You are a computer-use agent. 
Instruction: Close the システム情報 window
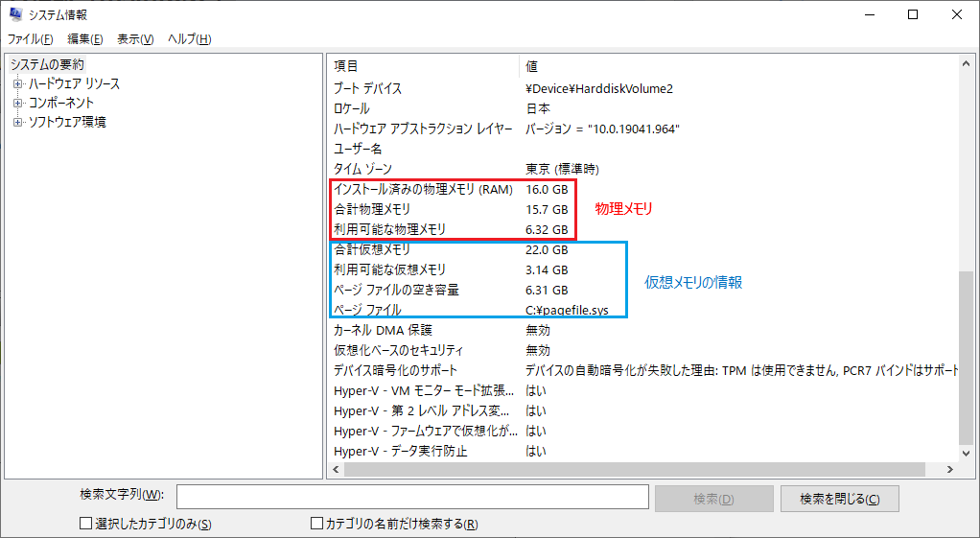pos(957,14)
